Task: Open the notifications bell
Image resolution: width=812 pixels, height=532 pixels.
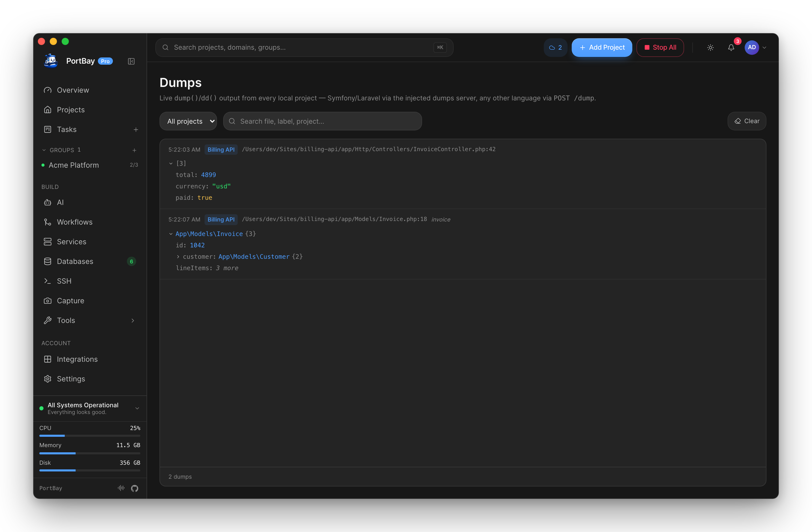Action: click(x=731, y=48)
